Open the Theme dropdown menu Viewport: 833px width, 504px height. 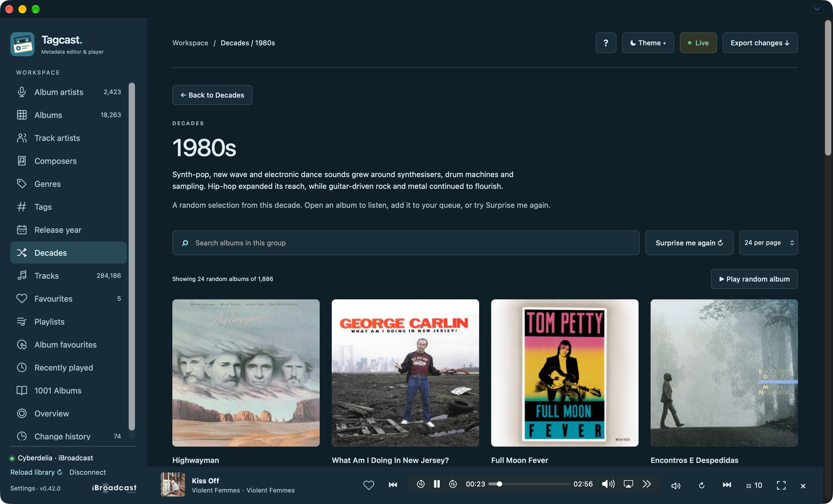coord(648,43)
